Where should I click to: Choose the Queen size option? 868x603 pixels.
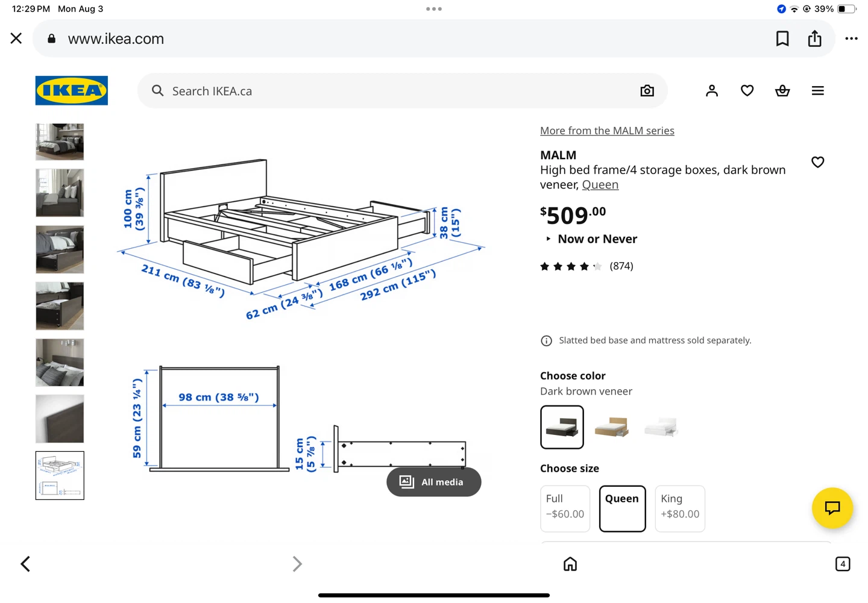pos(622,508)
